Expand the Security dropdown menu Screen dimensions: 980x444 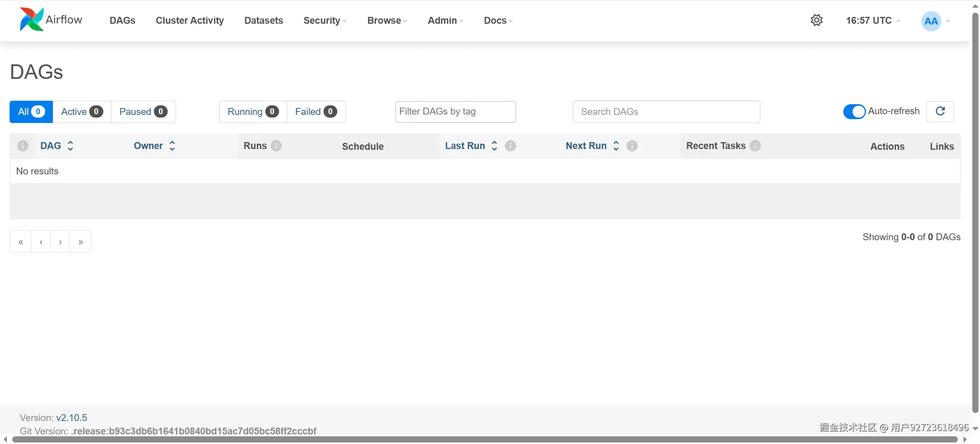coord(325,21)
